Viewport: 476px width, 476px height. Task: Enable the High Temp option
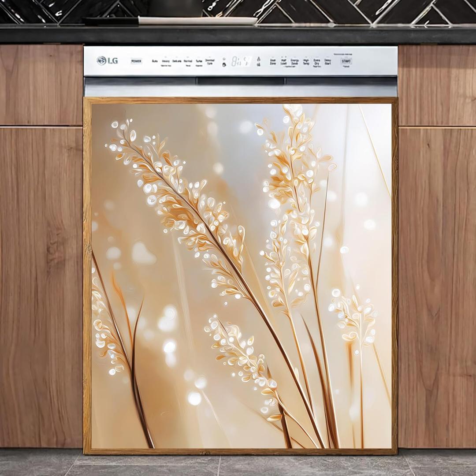(x=306, y=62)
